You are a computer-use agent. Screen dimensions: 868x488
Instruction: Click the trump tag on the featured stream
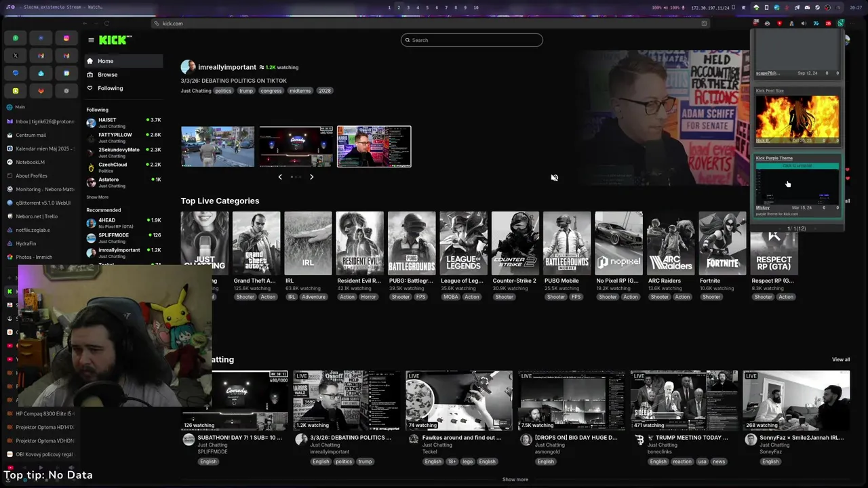tap(246, 91)
